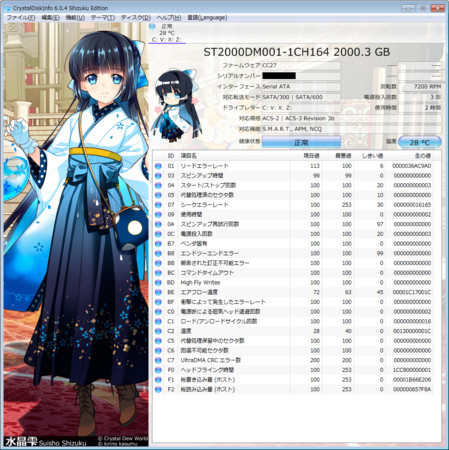This screenshot has height=450, width=449.
Task: Click status icon for attribute 09 使用時間
Action: point(158,214)
